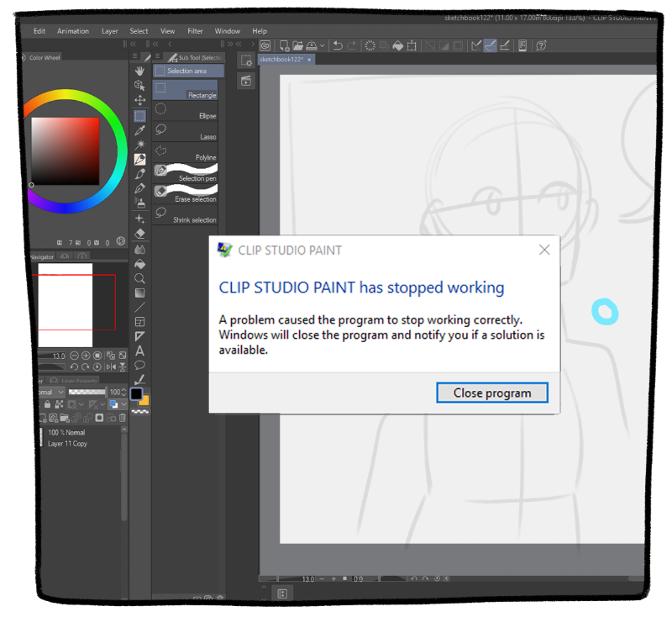
Task: Open Save dropdown arrow in command bar
Action: click(x=323, y=45)
